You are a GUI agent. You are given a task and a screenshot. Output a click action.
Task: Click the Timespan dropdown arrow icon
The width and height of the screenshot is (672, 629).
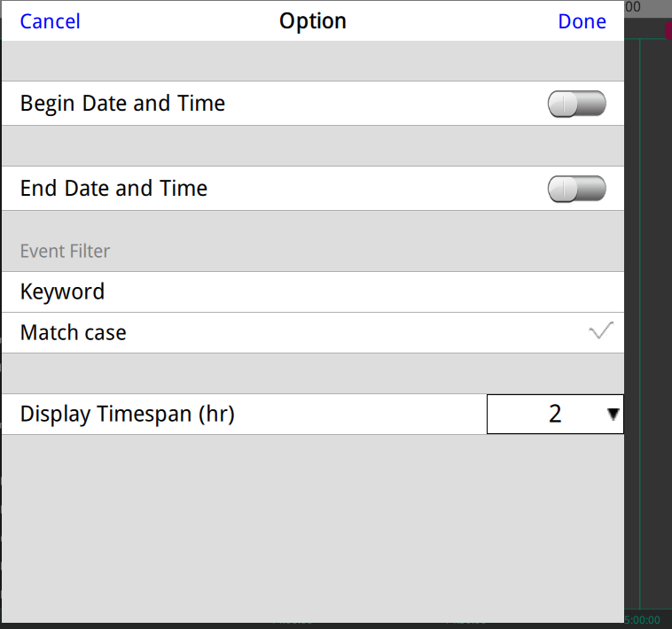(613, 414)
